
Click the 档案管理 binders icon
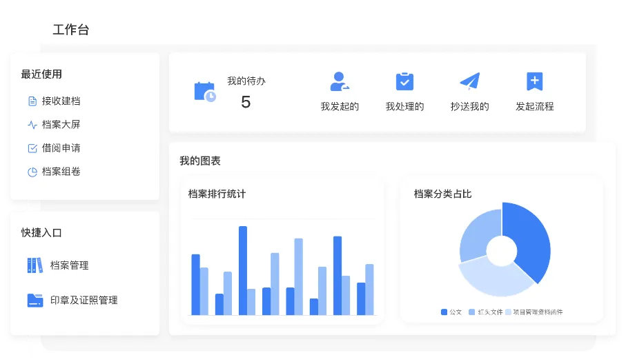(x=35, y=265)
